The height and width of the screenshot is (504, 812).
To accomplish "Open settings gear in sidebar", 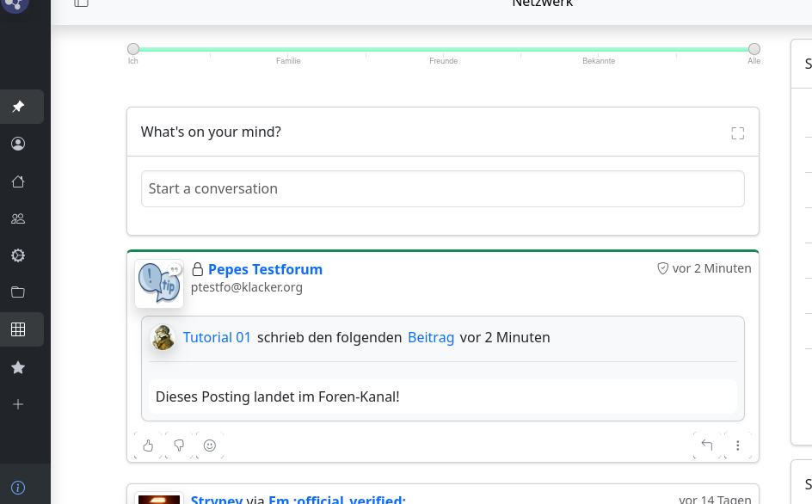I will (x=18, y=255).
